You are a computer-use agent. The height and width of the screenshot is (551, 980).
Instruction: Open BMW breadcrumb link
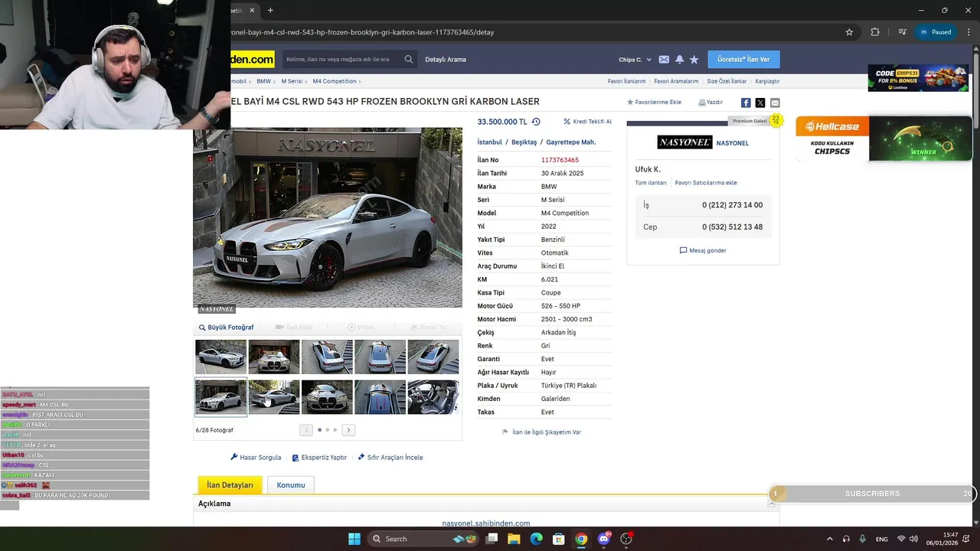263,81
